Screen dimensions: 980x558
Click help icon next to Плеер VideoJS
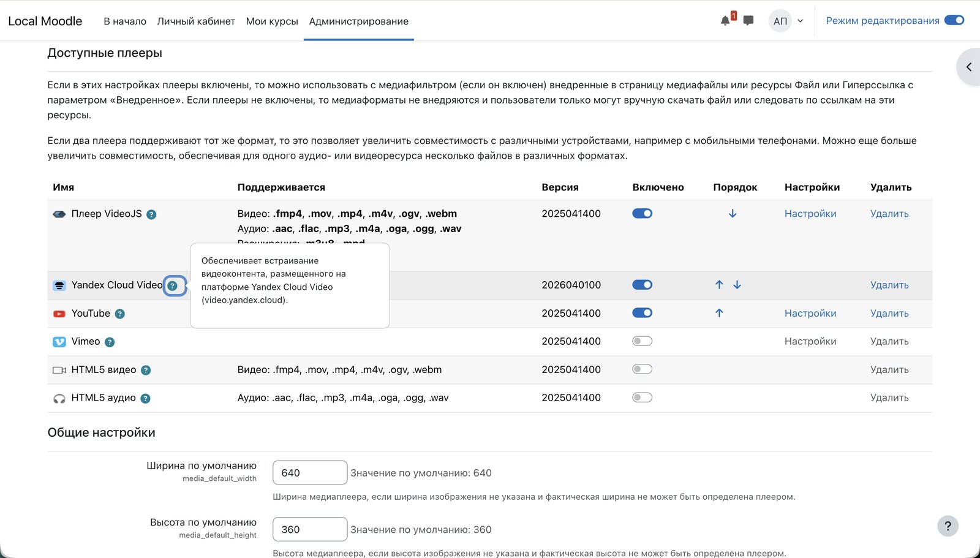pyautogui.click(x=151, y=214)
